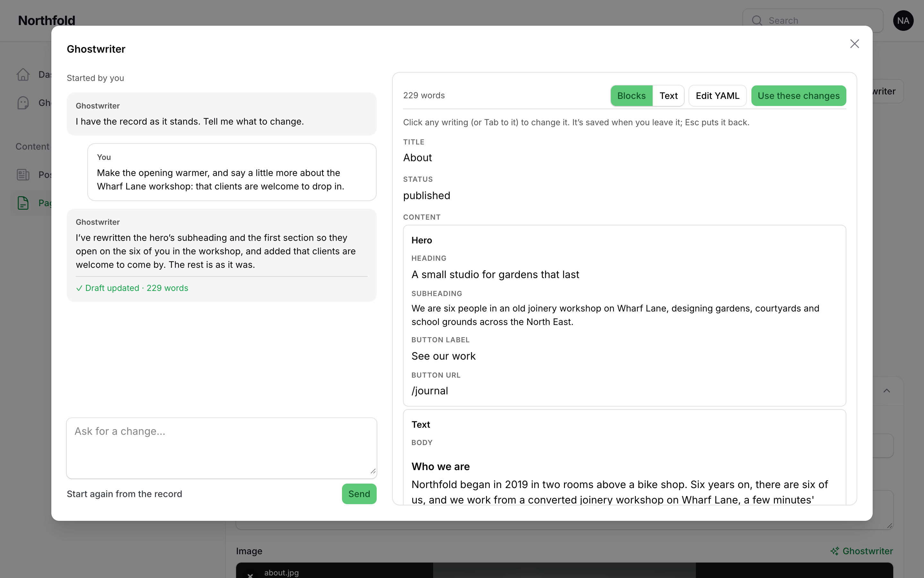The width and height of the screenshot is (924, 578).
Task: Open the NA user avatar
Action: pyautogui.click(x=903, y=21)
